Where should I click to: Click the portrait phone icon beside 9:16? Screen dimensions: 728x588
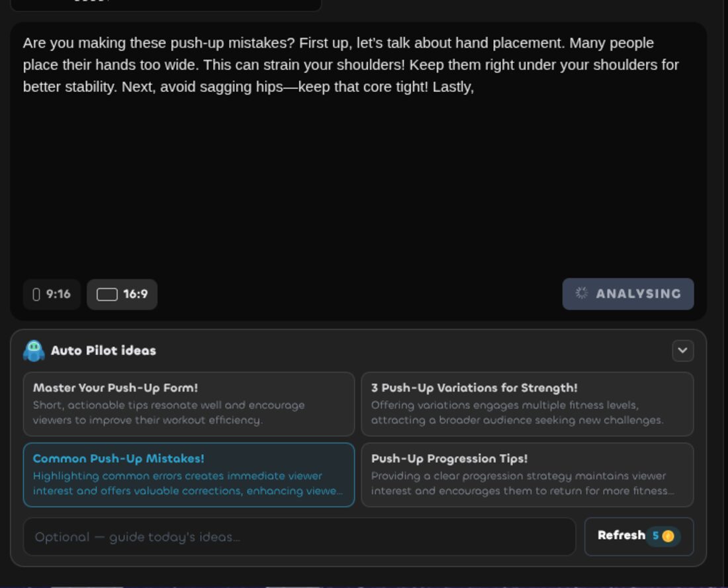coord(36,294)
